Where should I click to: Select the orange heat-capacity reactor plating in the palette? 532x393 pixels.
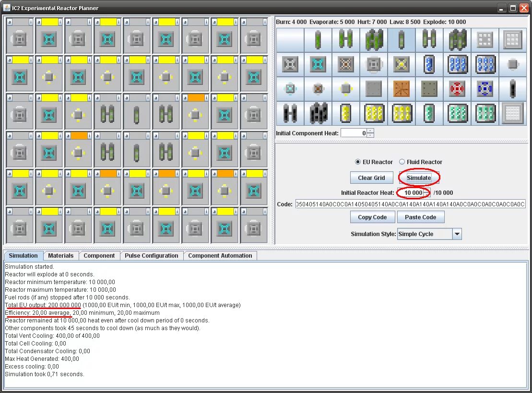pos(402,89)
